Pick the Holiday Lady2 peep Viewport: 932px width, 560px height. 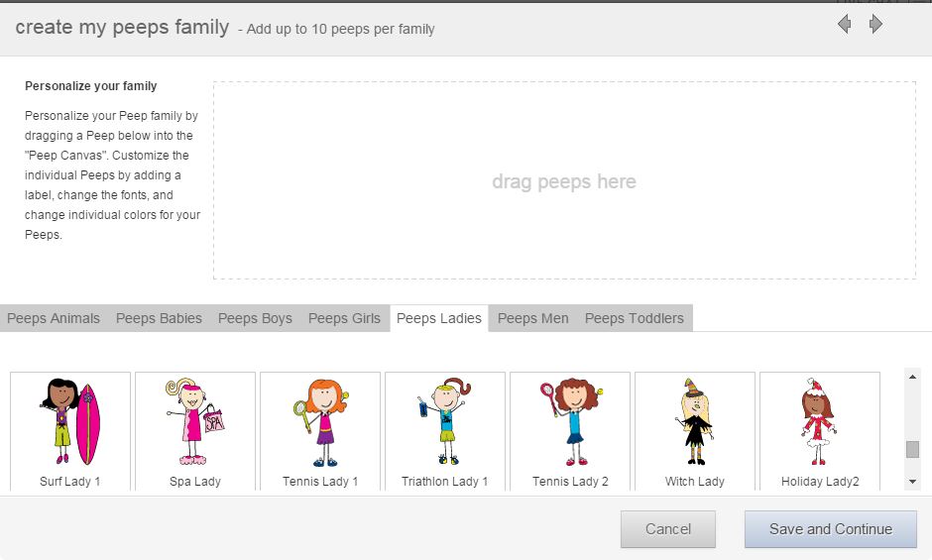click(x=820, y=431)
